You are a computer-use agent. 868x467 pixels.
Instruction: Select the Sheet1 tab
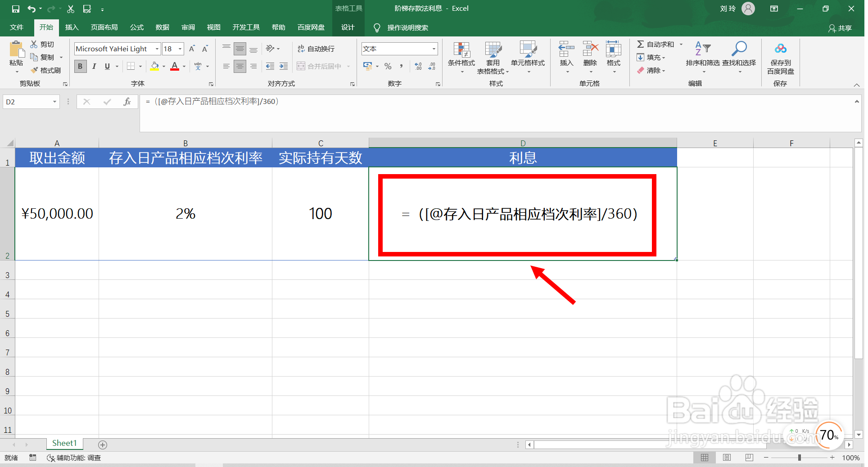point(64,443)
